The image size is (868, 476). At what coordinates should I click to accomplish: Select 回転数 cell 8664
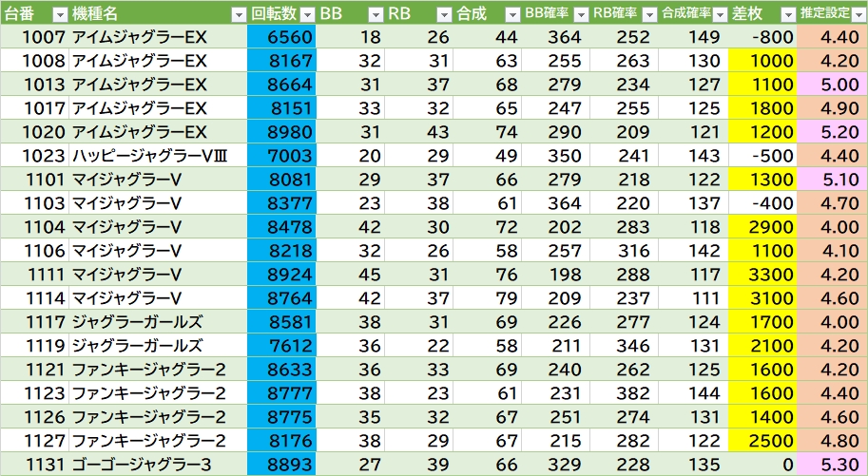pos(281,85)
